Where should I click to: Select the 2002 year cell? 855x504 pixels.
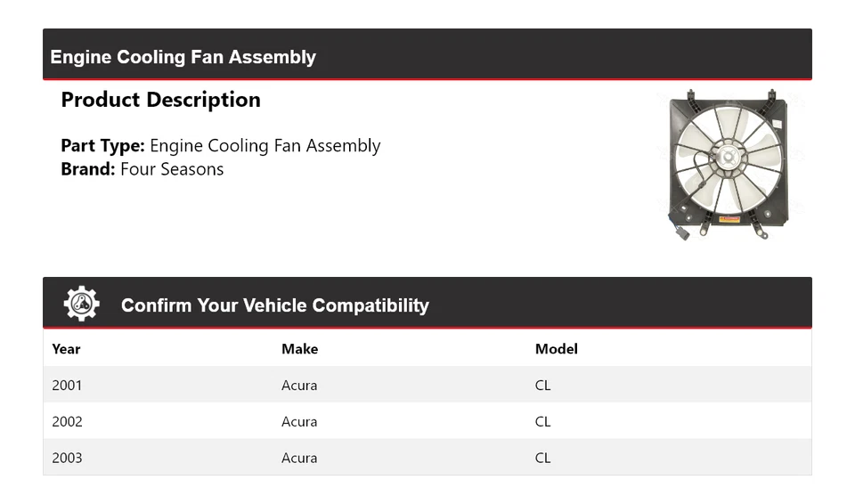coord(67,422)
